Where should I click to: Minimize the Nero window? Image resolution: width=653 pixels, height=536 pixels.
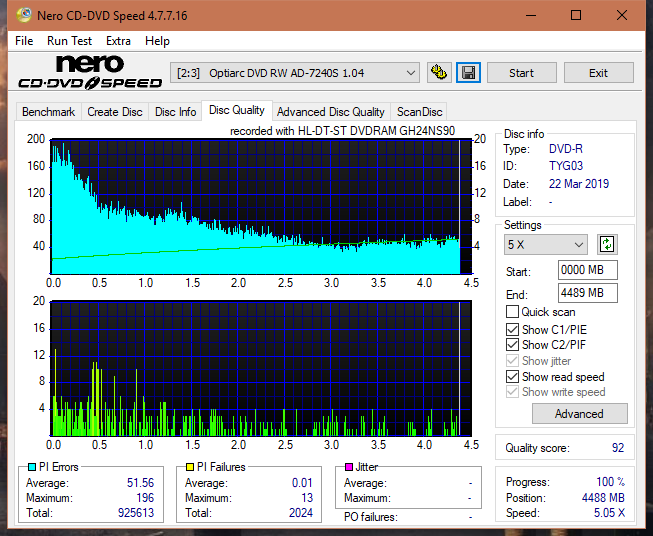[531, 15]
